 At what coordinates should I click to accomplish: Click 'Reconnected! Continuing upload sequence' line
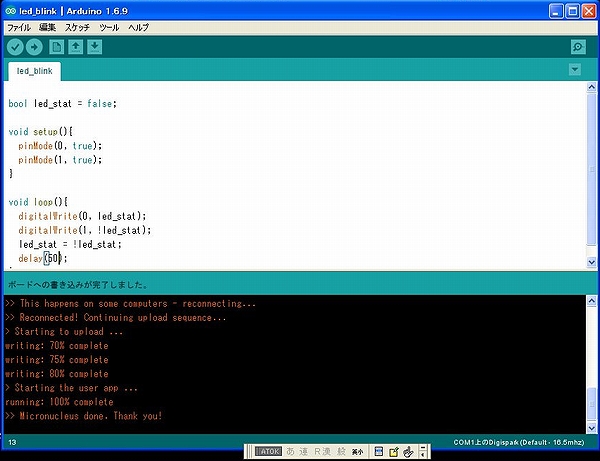(116, 318)
